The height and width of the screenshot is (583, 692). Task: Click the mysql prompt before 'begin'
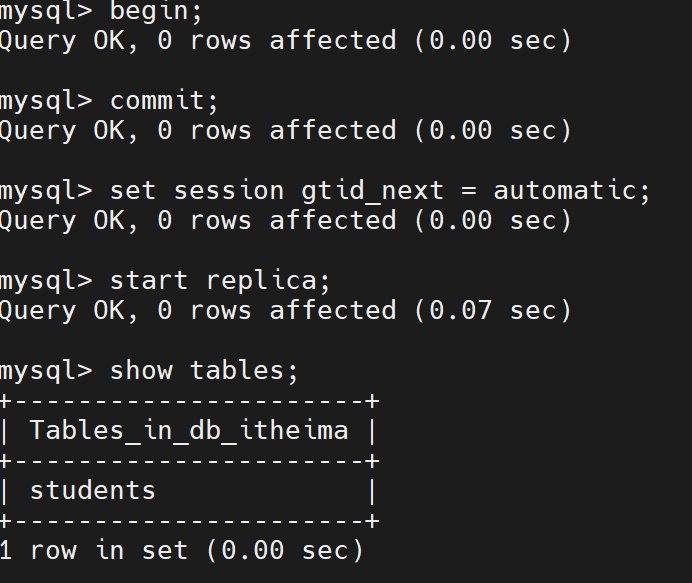click(x=45, y=11)
